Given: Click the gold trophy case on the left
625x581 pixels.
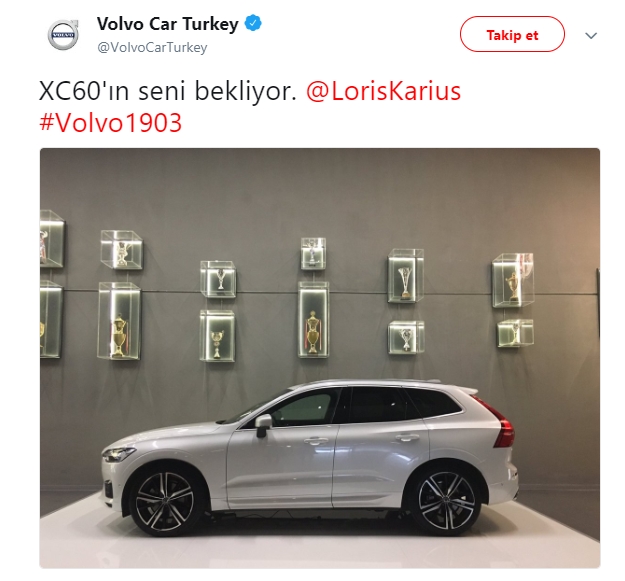Looking at the screenshot, I should [x=119, y=321].
